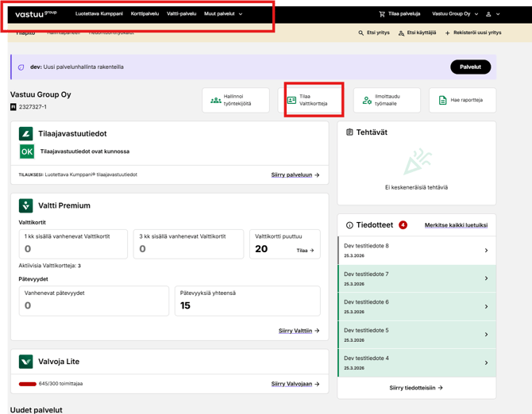Viewport: 532px width, 414px height.
Task: Click the plus icon by Rekisteröi uusi yritys
Action: coord(448,33)
